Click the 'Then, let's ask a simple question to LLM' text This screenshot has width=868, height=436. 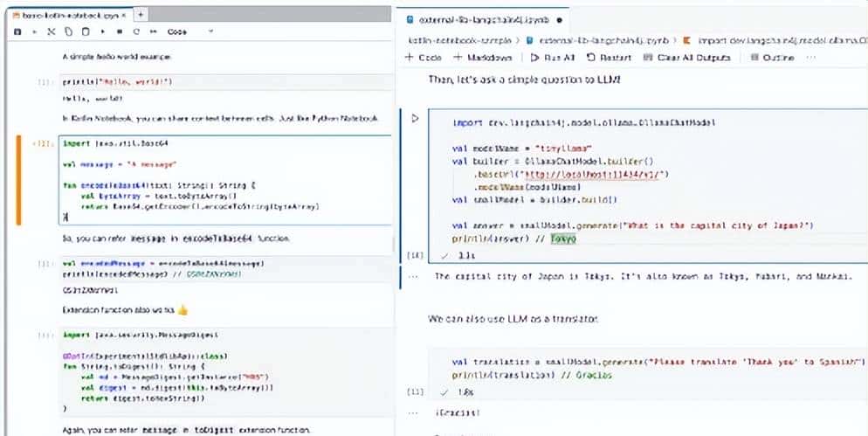tap(525, 80)
